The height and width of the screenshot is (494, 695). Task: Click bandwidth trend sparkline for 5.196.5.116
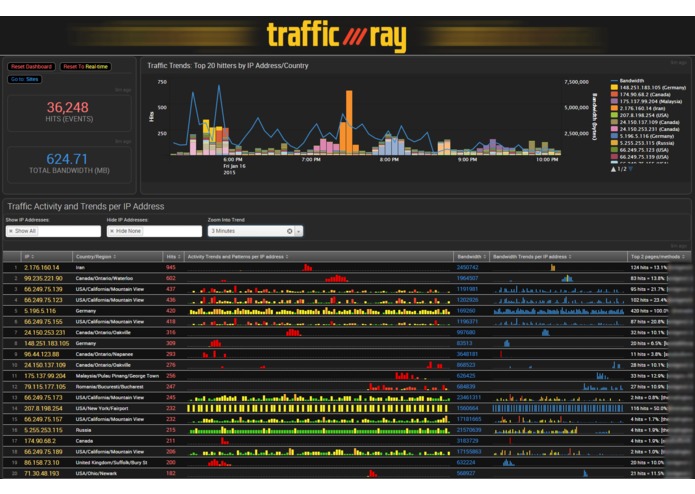point(558,311)
